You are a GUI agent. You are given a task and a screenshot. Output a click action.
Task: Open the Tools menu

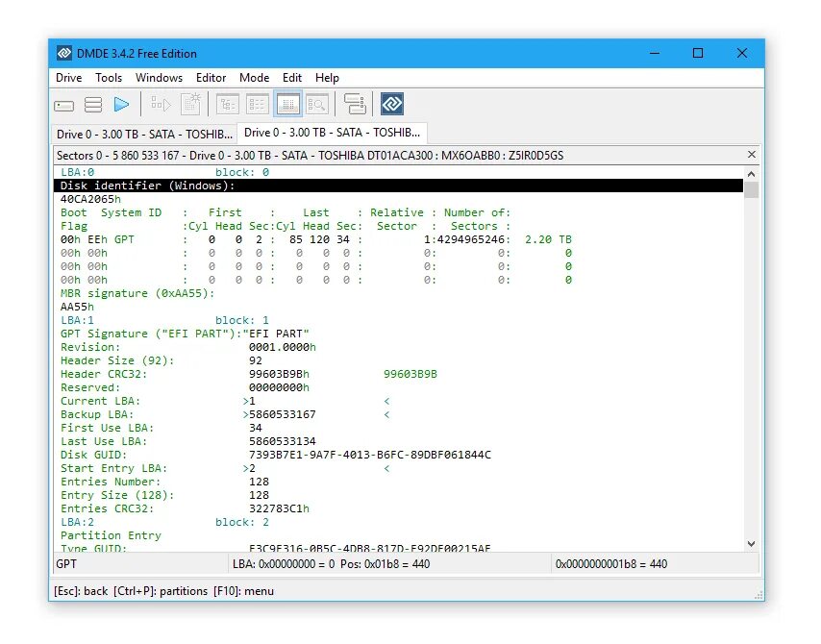(109, 78)
